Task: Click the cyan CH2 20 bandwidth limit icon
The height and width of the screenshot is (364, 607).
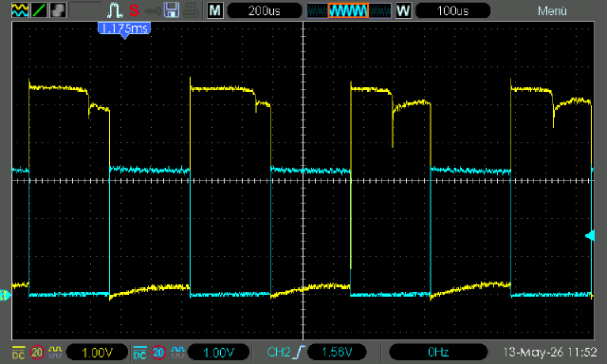Action: (158, 353)
